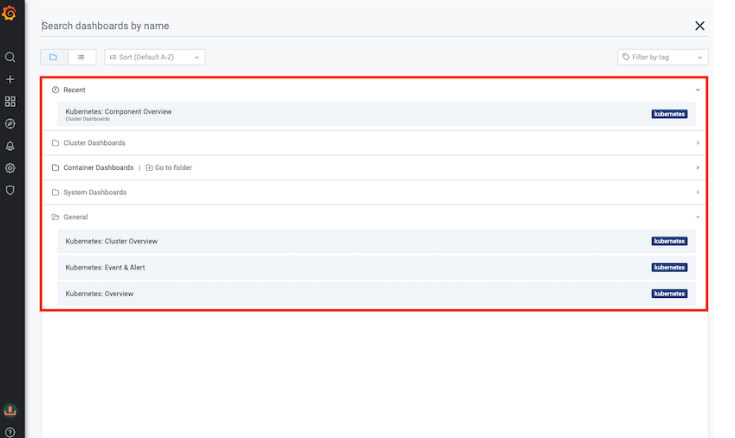This screenshot has height=438, width=735.
Task: Open the Sort (Default A-Z) dropdown
Action: point(155,57)
